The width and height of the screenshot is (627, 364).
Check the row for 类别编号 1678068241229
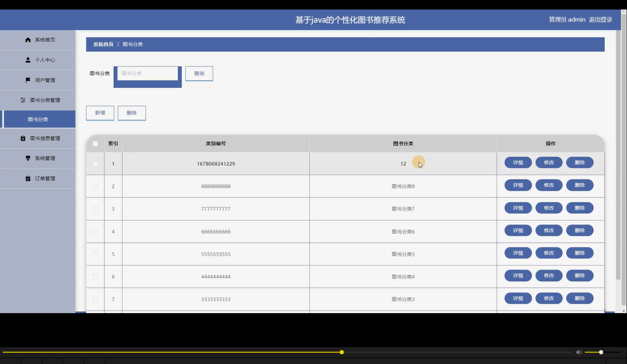click(95, 163)
